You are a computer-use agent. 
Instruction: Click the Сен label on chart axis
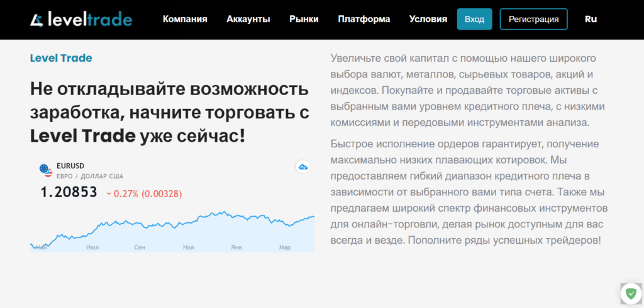(x=140, y=248)
